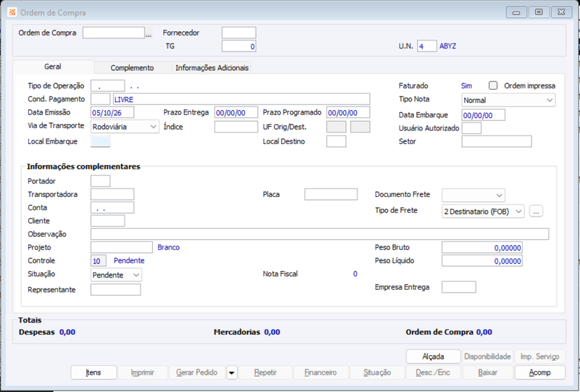Click the ellipsis button next to Tipo de Frete
Screen dimensions: 580x392
click(536, 211)
